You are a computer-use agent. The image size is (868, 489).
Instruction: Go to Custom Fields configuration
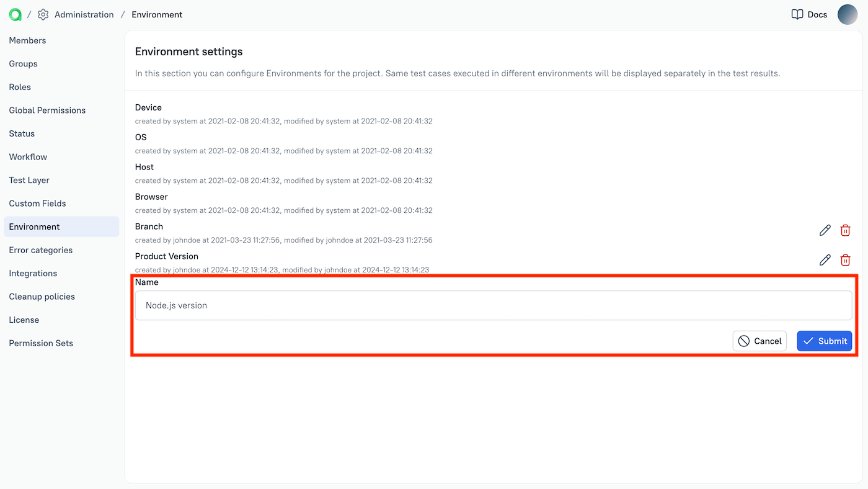38,203
